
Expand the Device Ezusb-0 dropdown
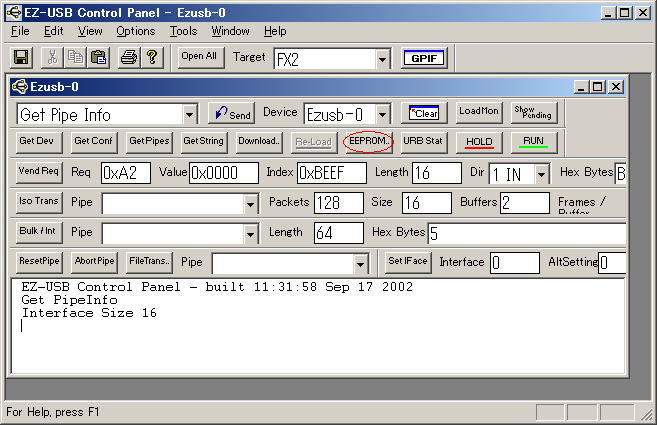pyautogui.click(x=382, y=114)
